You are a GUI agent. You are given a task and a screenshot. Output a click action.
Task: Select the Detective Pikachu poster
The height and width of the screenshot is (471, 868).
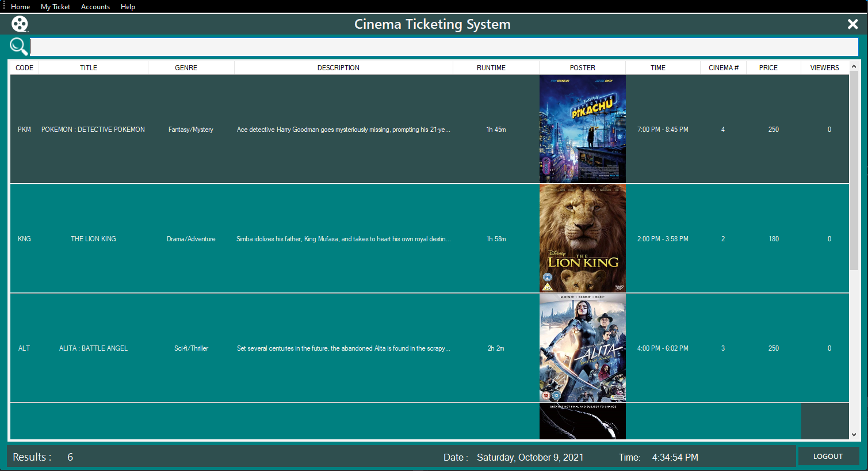582,129
